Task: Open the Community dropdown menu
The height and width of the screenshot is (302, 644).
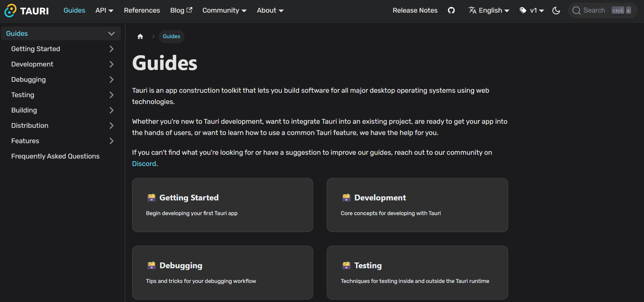Action: click(x=224, y=11)
